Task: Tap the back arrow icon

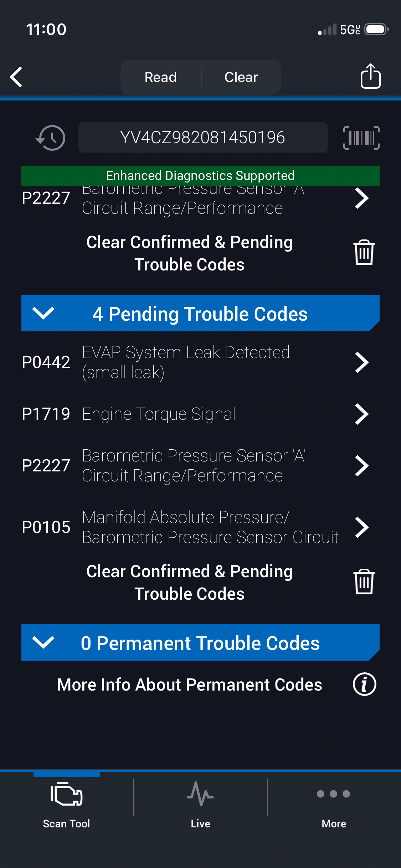Action: click(x=16, y=77)
